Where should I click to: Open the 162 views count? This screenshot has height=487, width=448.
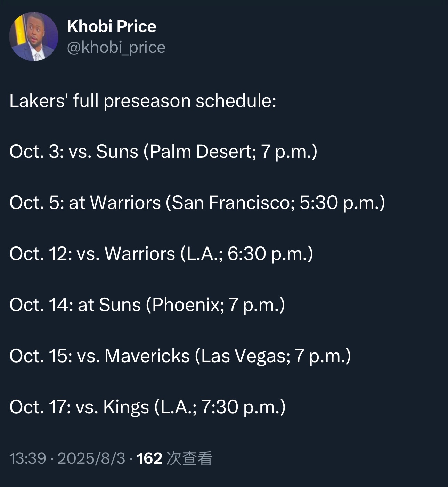(x=149, y=458)
